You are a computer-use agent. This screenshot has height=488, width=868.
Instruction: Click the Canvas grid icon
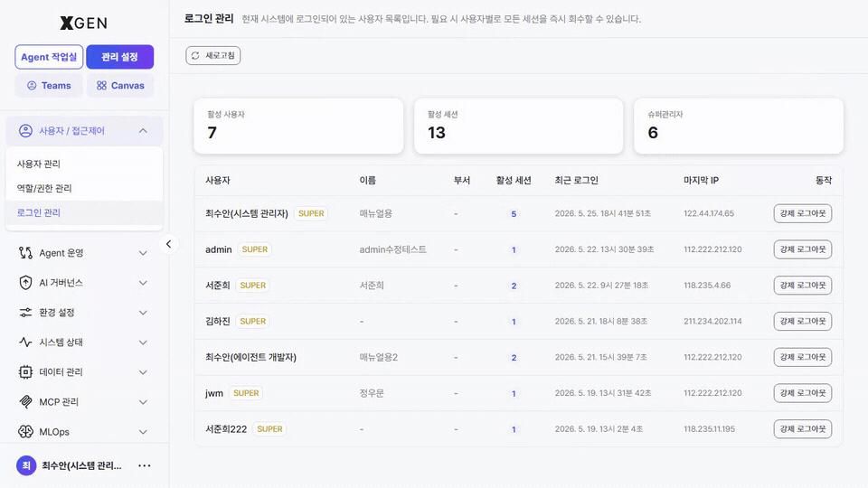click(x=101, y=85)
